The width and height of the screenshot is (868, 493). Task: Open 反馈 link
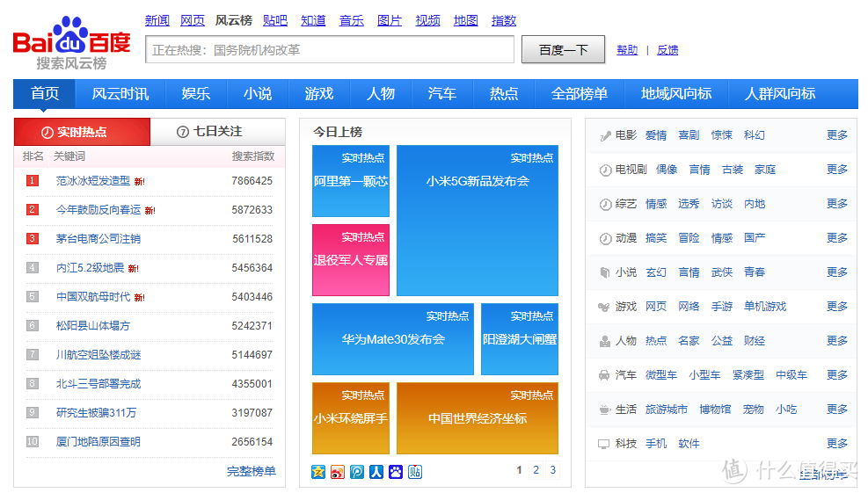(x=667, y=50)
